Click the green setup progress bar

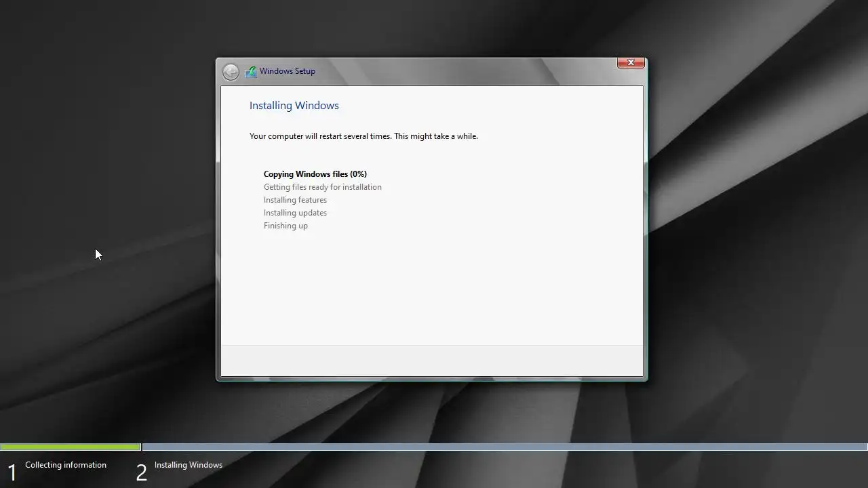point(71,447)
